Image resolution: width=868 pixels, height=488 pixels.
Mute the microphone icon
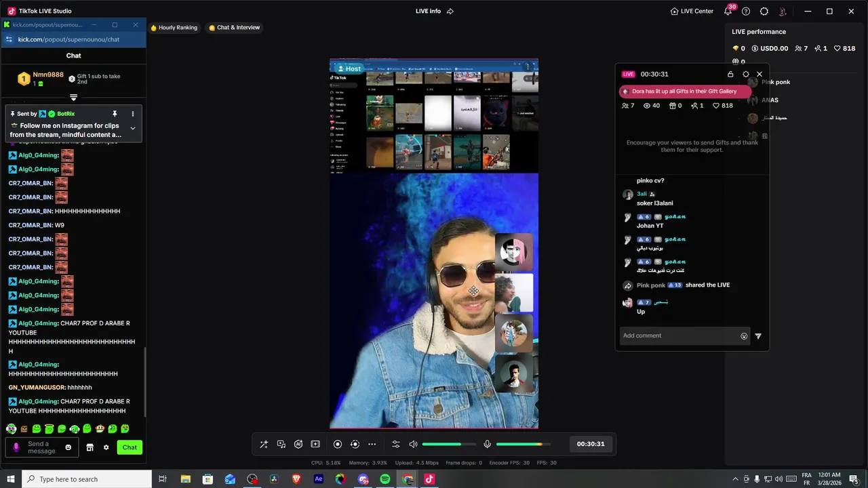[487, 444]
